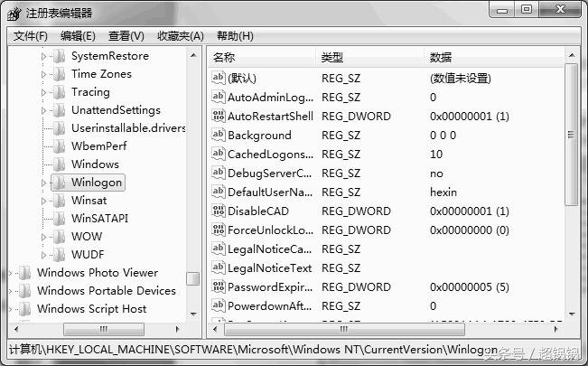The image size is (588, 366).
Task: Click the string icon of Background value
Action: (219, 135)
